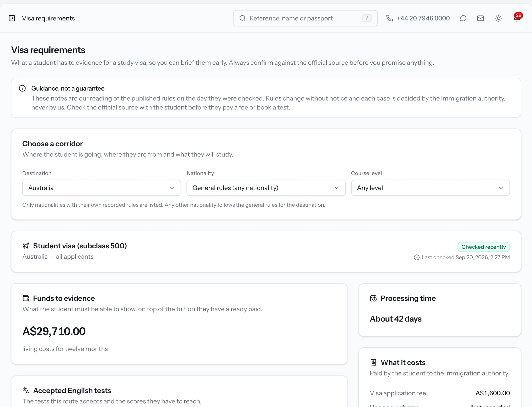The height and width of the screenshot is (407, 532).
Task: Click the funds wallet icon
Action: click(x=26, y=298)
